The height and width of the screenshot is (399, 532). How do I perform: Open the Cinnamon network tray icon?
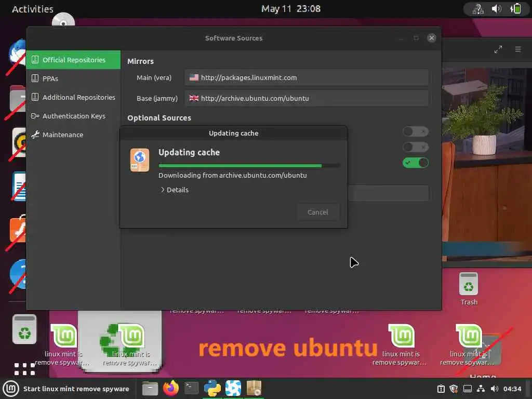(x=481, y=389)
